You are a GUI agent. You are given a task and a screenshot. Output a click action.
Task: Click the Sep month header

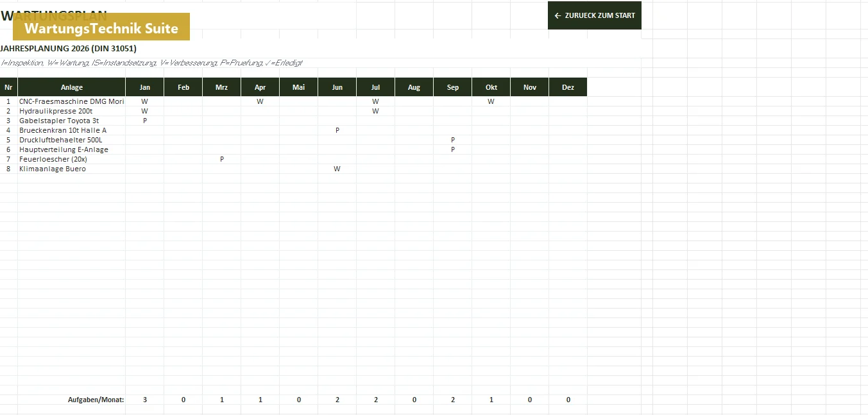tap(453, 87)
